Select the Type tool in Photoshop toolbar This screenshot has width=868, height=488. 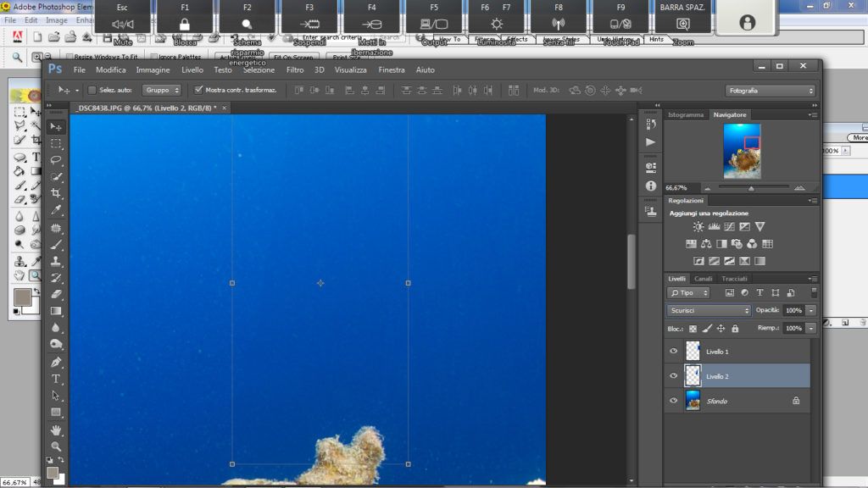(56, 379)
